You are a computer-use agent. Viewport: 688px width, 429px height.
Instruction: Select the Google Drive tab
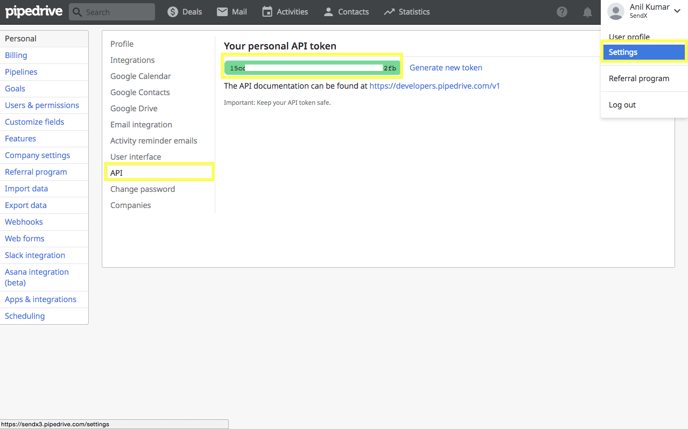click(x=133, y=109)
